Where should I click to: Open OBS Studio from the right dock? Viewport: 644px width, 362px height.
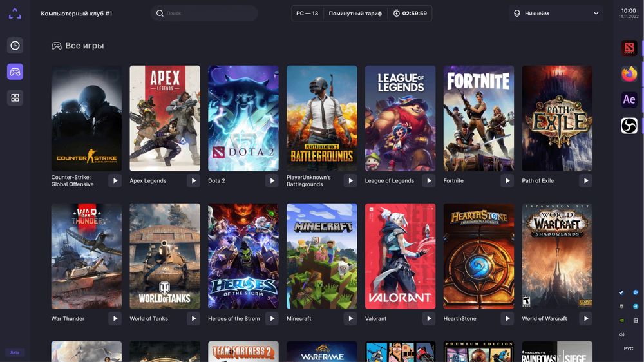tap(629, 126)
